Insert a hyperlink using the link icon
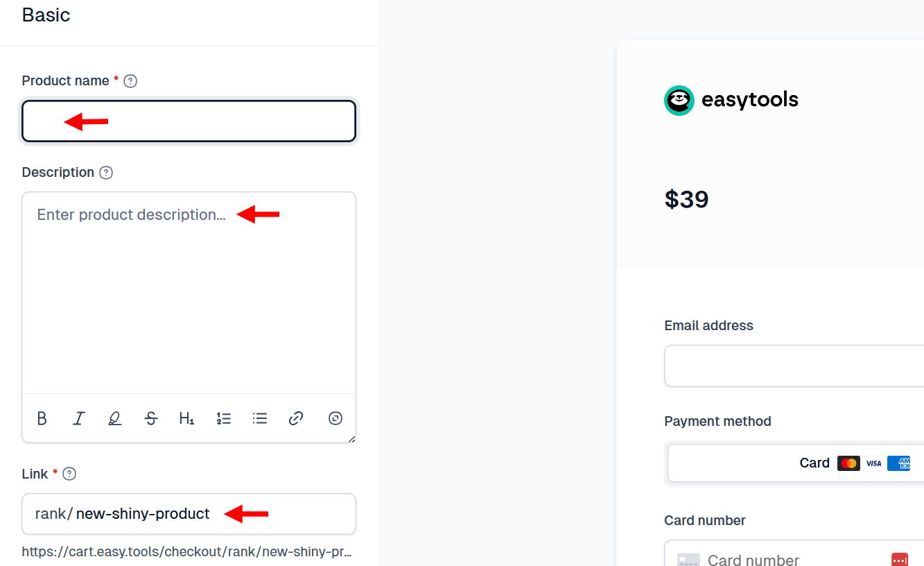 point(295,418)
